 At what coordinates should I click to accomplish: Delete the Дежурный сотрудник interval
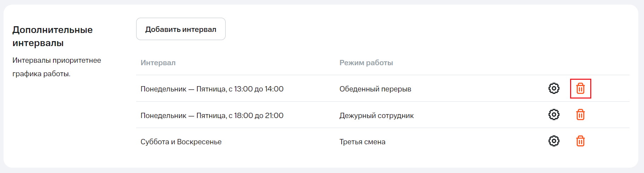click(x=580, y=115)
